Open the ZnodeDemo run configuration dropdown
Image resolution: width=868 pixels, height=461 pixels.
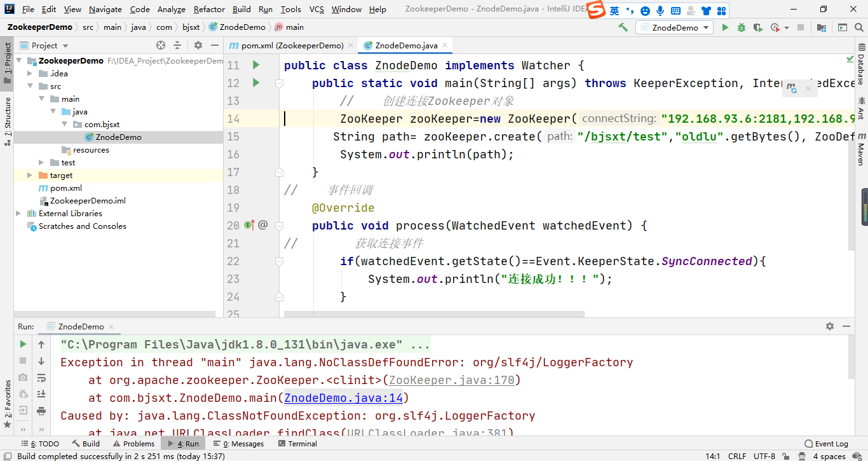tap(675, 27)
